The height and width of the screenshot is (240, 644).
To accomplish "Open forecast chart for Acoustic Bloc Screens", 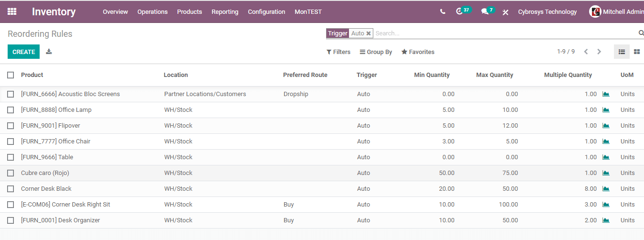I will point(606,94).
